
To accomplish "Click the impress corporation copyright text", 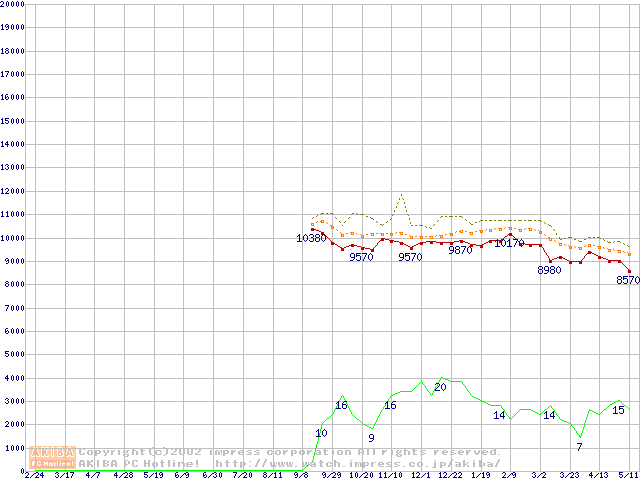I will [x=290, y=452].
